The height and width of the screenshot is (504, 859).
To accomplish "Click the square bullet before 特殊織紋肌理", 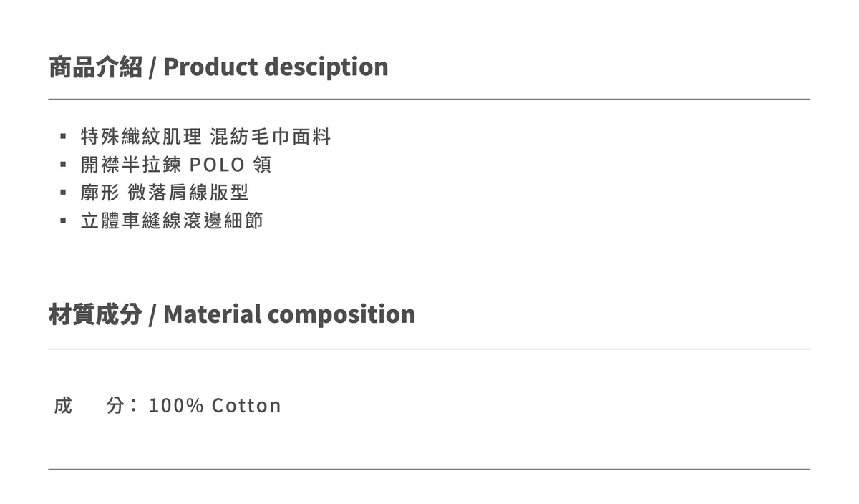I will tap(63, 136).
